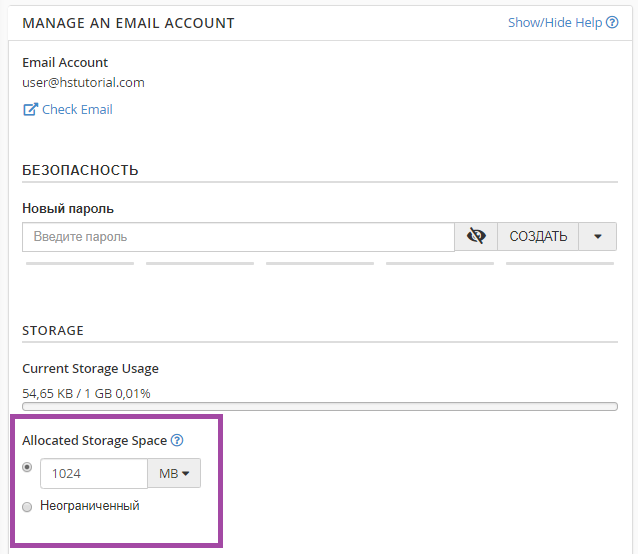Open the Check Email link

(x=77, y=109)
